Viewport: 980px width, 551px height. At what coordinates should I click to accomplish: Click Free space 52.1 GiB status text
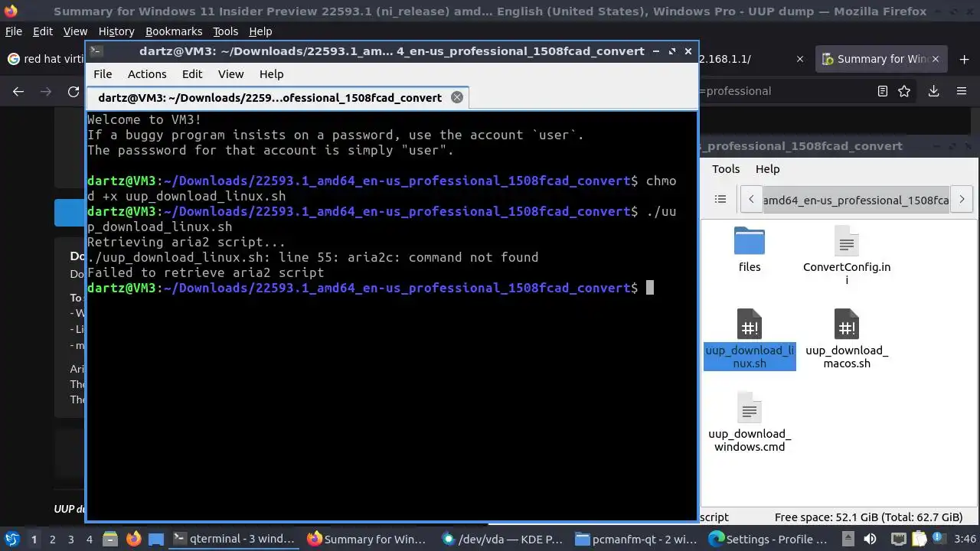(x=868, y=517)
